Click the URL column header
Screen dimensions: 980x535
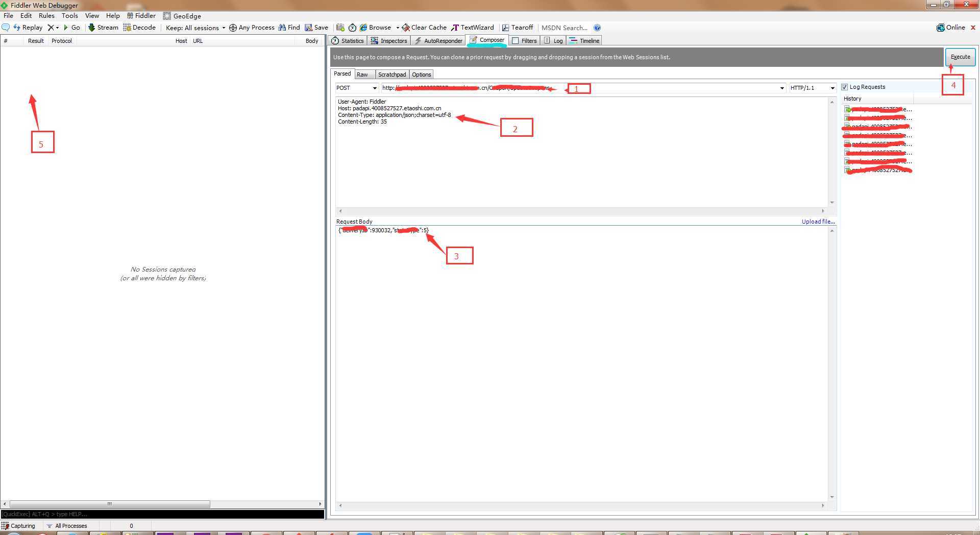coord(198,41)
